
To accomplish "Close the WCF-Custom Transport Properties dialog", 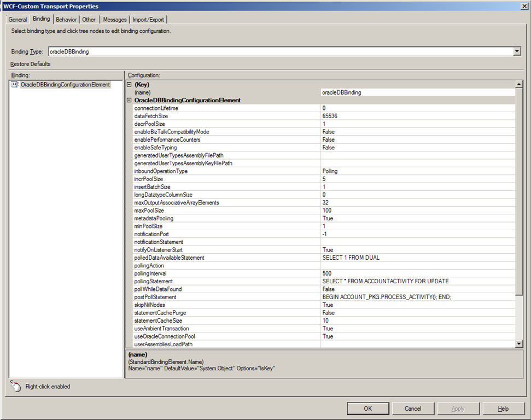I will tap(524, 6).
